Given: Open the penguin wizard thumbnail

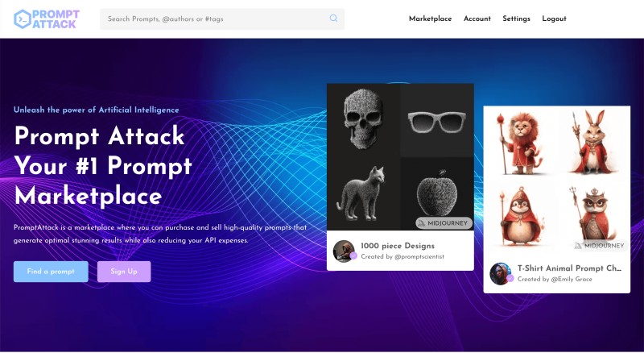Looking at the screenshot, I should pyautogui.click(x=519, y=216).
